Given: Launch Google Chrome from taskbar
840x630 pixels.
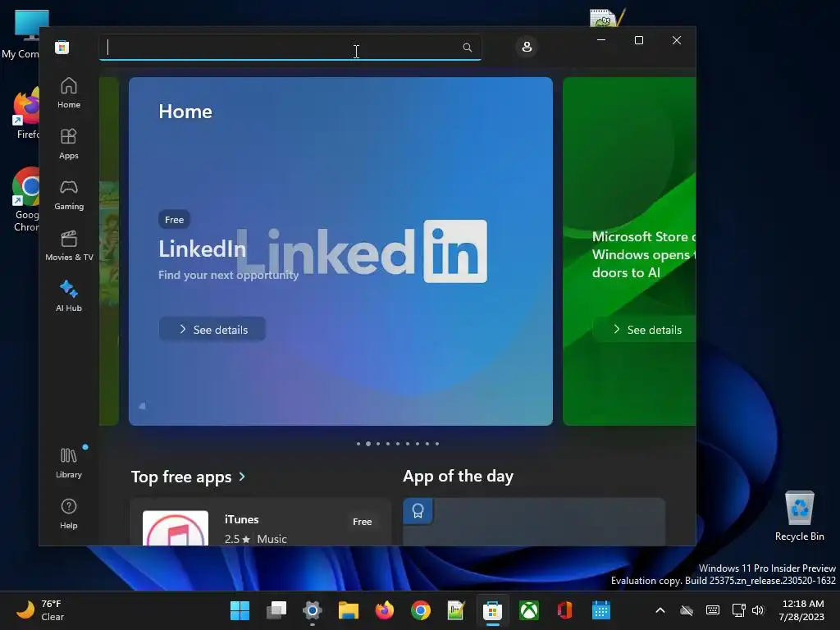Looking at the screenshot, I should click(421, 610).
